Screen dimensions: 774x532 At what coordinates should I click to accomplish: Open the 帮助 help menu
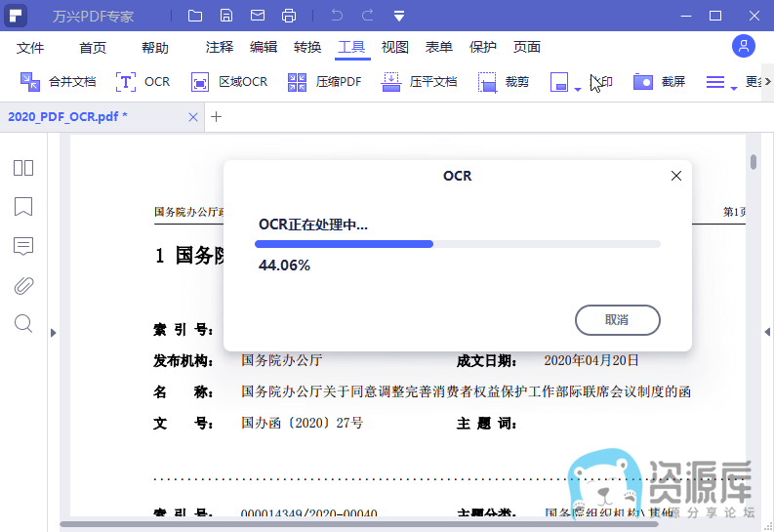tap(155, 48)
